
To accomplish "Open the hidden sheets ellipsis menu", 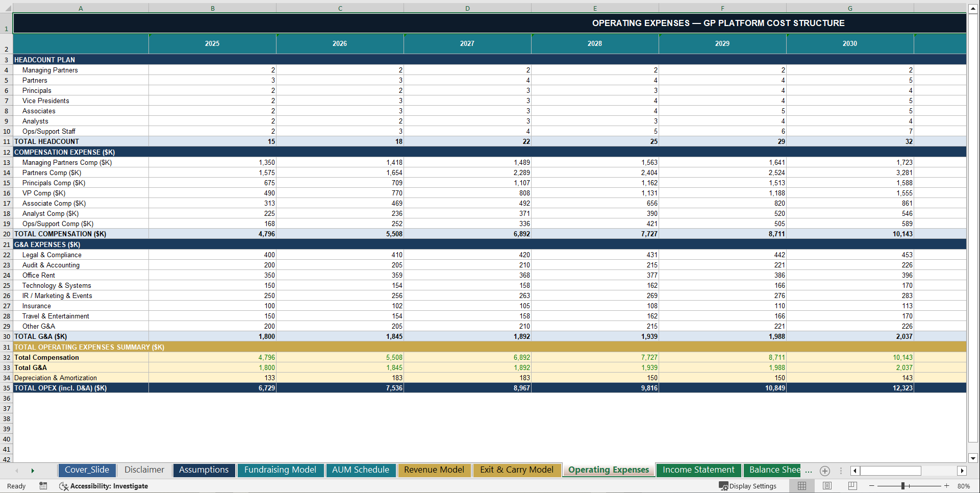I will 808,471.
